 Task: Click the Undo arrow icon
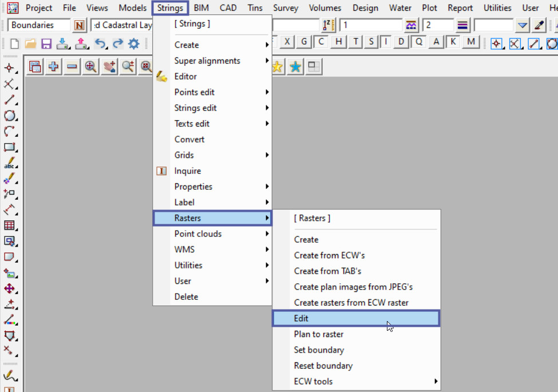[x=100, y=43]
